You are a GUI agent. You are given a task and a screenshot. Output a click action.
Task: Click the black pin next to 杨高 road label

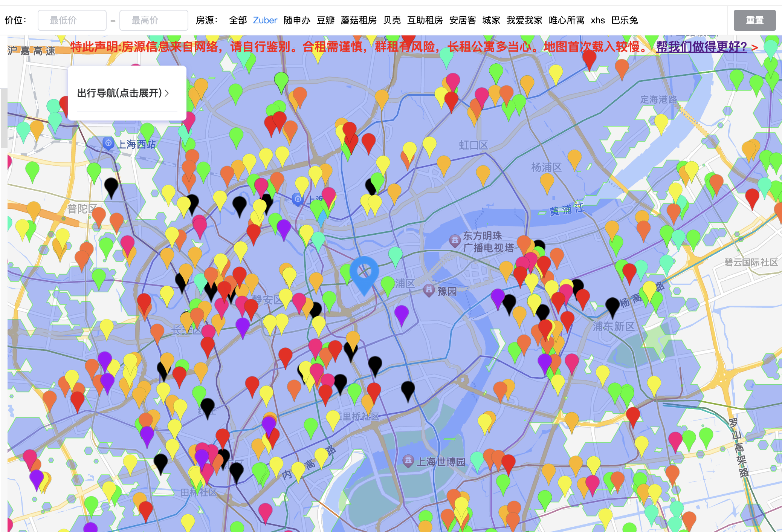(612, 307)
